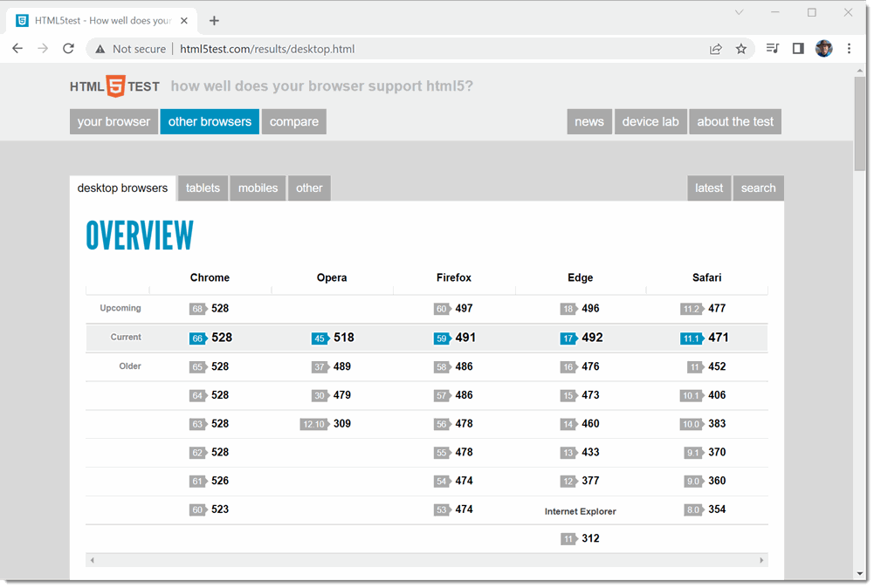The image size is (874, 588).
Task: Open the news page
Action: click(x=589, y=121)
